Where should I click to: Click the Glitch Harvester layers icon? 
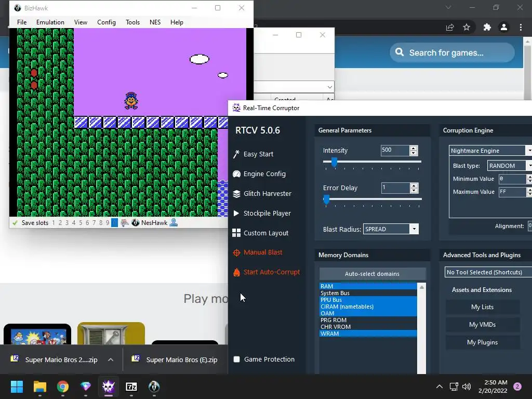236,194
